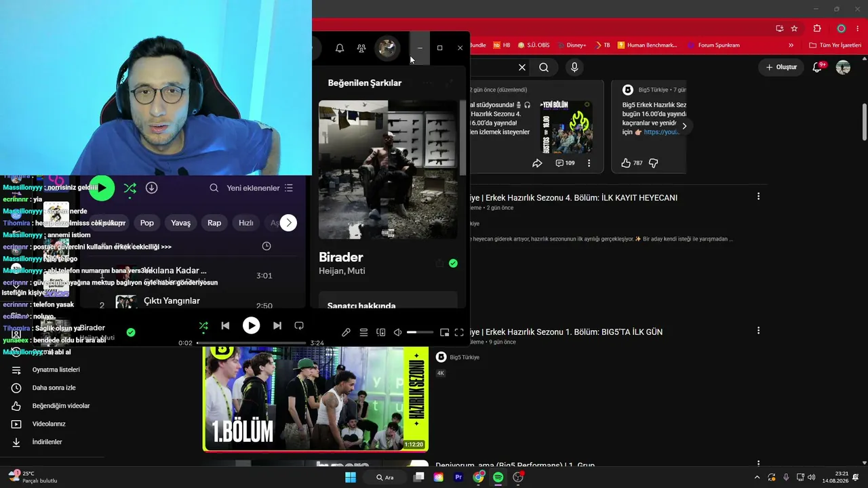The height and width of the screenshot is (488, 868).
Task: Open the Forum Spunkram bookmark
Action: [713, 45]
